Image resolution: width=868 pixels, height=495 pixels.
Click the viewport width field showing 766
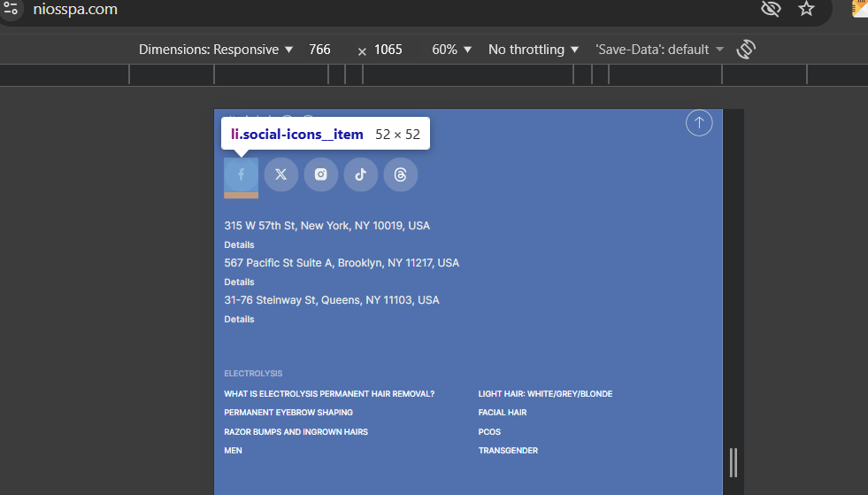point(320,50)
